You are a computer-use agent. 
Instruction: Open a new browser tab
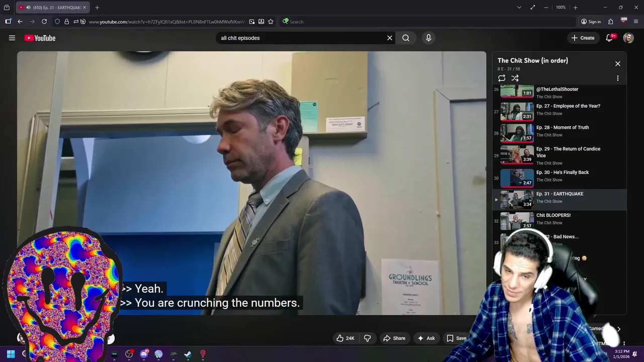[97, 8]
